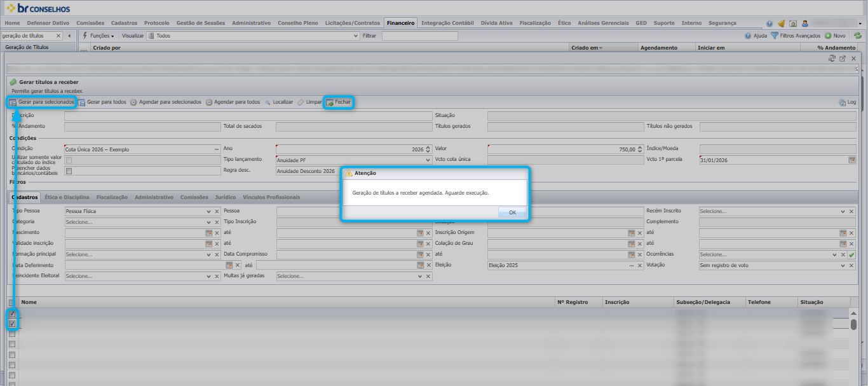Click Gerar para selecionados button

pos(41,102)
